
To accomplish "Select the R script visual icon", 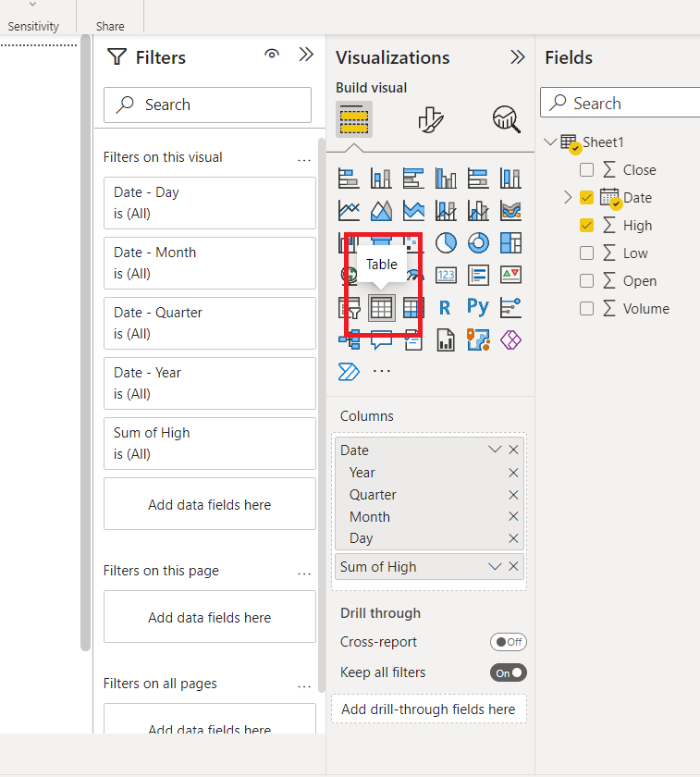I will coord(446,307).
